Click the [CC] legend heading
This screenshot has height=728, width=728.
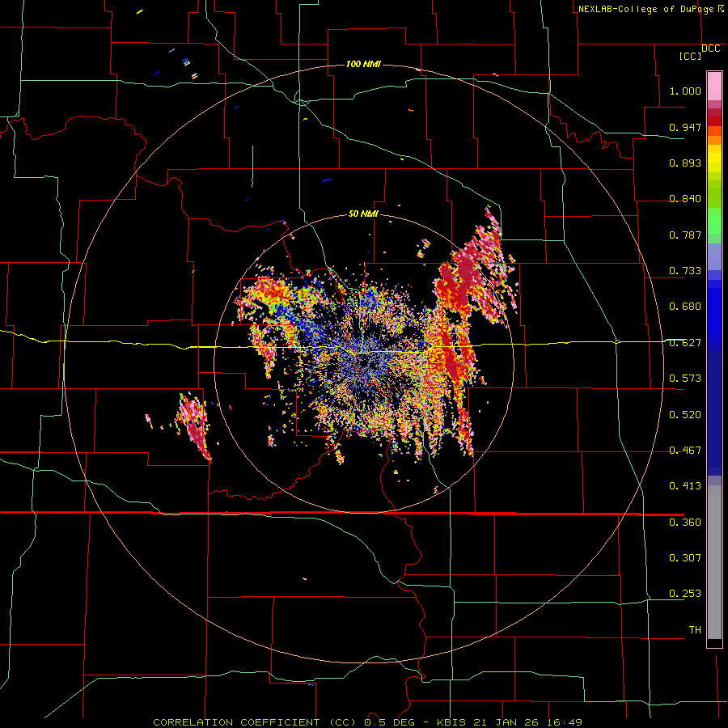pyautogui.click(x=690, y=56)
